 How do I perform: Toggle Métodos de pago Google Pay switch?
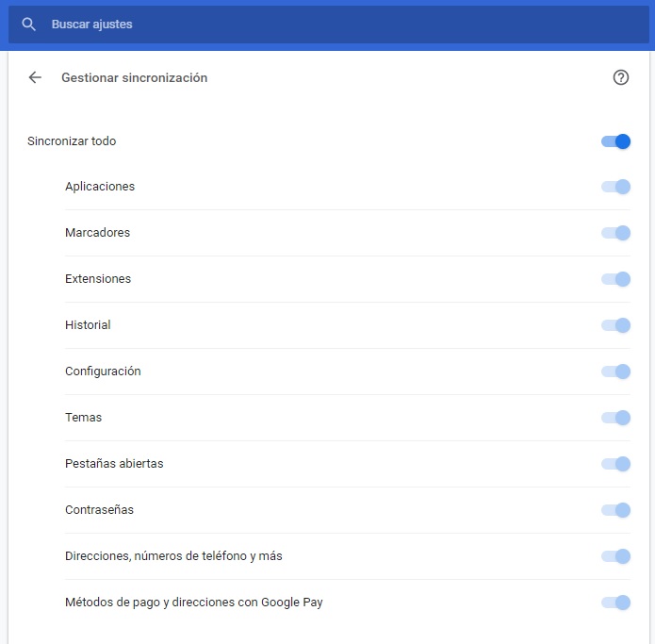[x=615, y=603]
